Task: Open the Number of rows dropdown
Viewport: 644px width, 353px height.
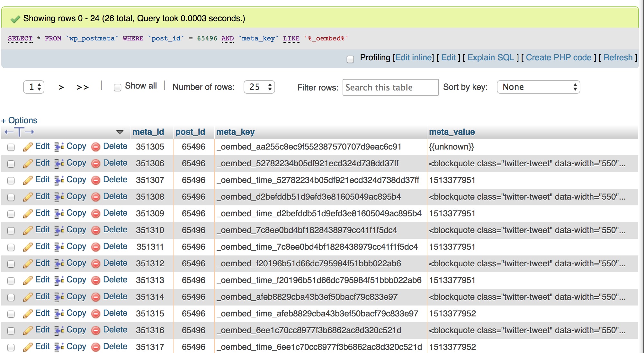Action: point(259,87)
